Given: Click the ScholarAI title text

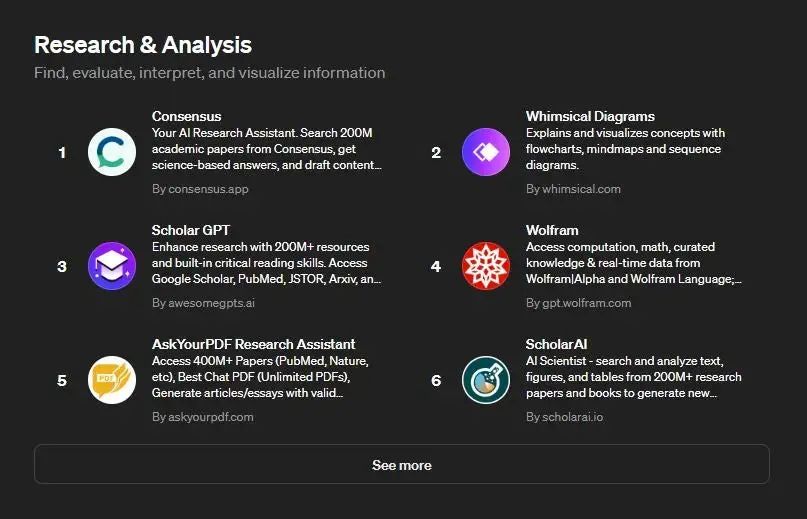Looking at the screenshot, I should click(x=556, y=344).
